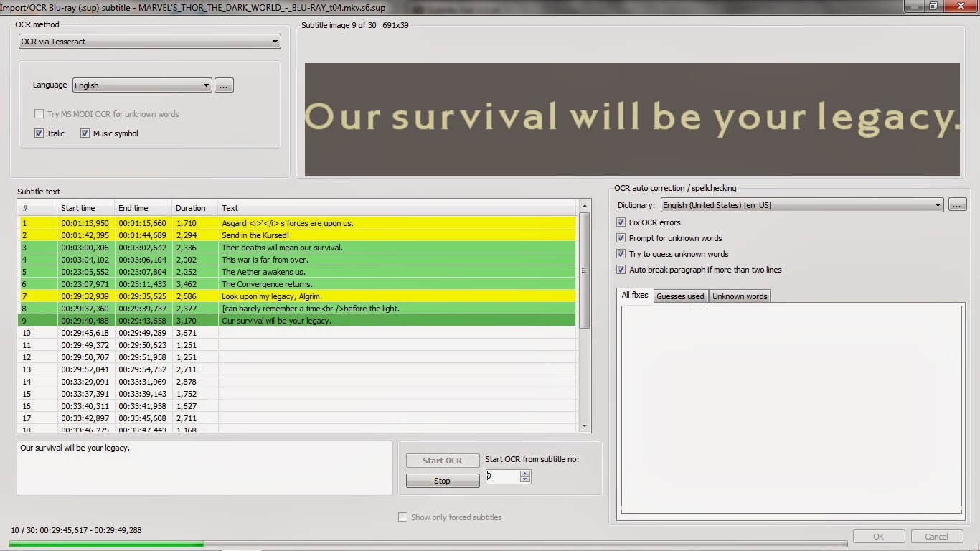
Task: Select subtitle row 14 starting 00:33:29,091
Action: tap(297, 382)
